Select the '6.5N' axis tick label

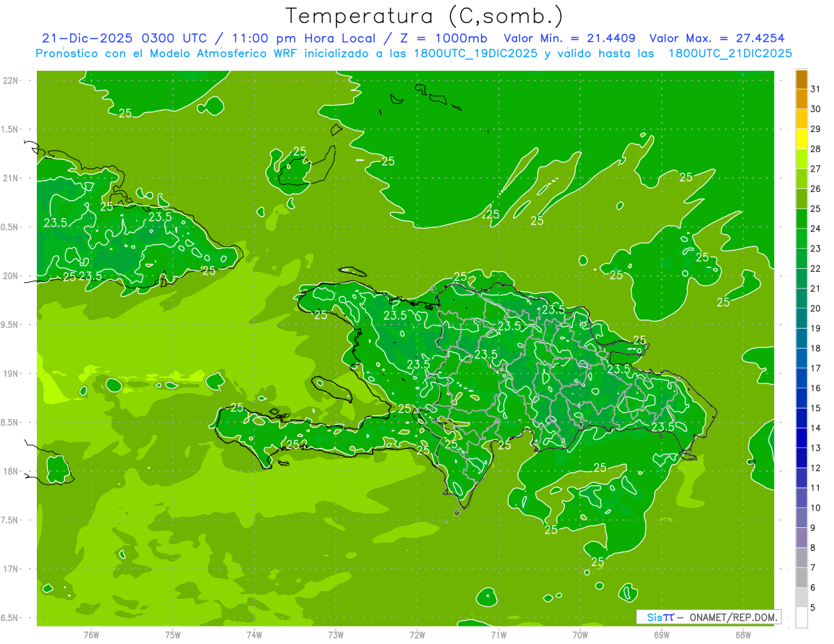(x=10, y=618)
